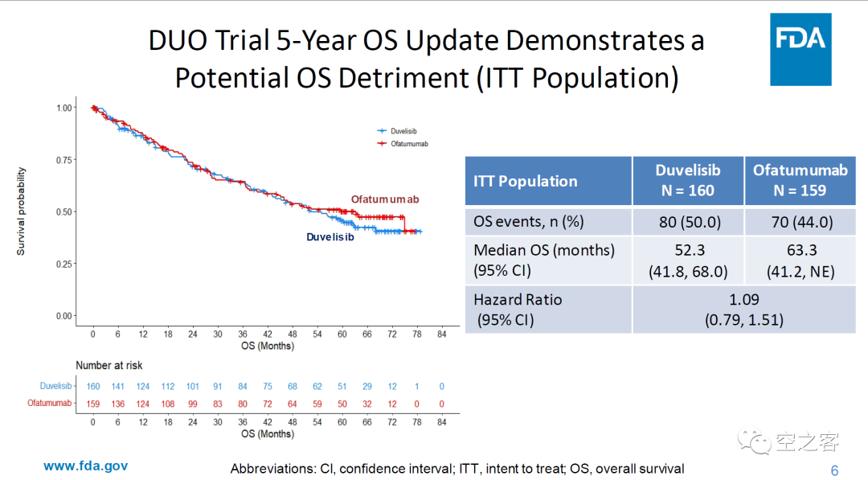Click the red Ofatumumab legend entry
The width and height of the screenshot is (868, 480).
point(403,144)
